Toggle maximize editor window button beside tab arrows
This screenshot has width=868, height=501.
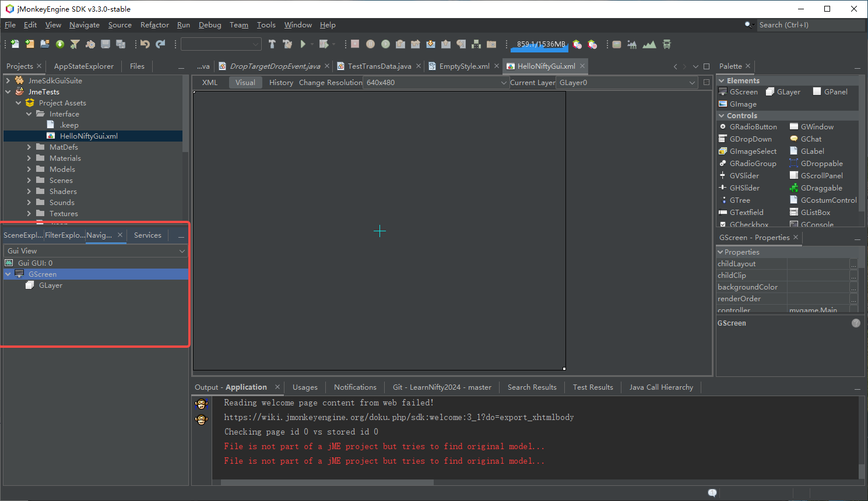click(x=707, y=66)
